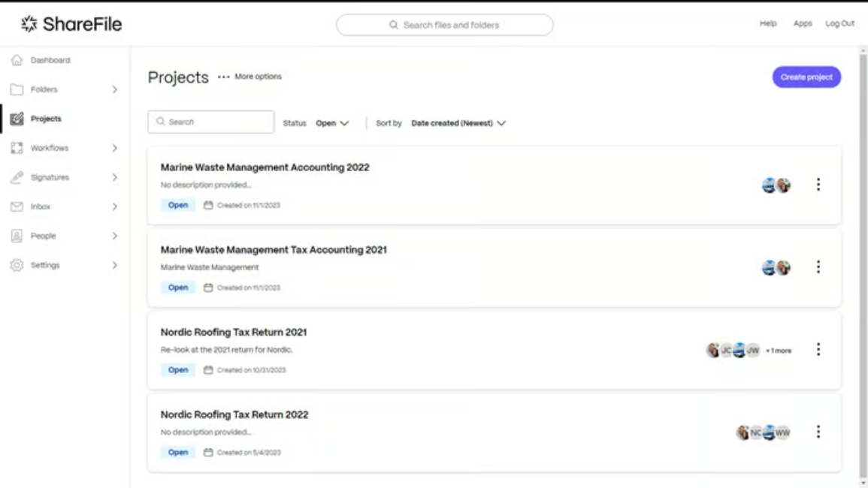Open the Sort by Date created dropdown
Image resolution: width=868 pixels, height=488 pixels.
(x=458, y=123)
